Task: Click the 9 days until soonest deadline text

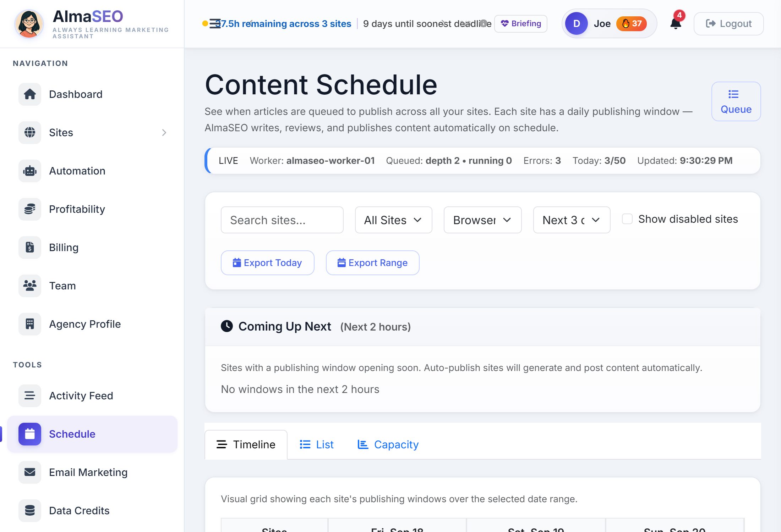Action: (x=427, y=23)
